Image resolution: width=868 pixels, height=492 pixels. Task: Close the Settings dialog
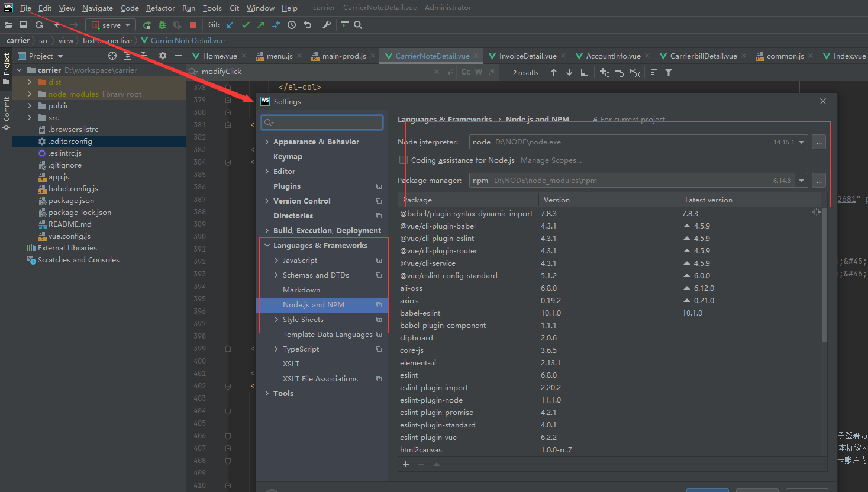(823, 102)
